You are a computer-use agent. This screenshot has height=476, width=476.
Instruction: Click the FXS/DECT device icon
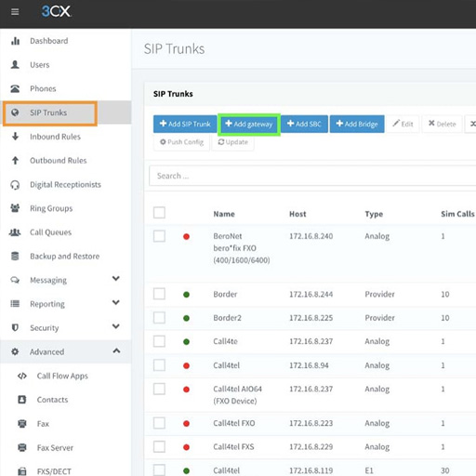click(22, 471)
